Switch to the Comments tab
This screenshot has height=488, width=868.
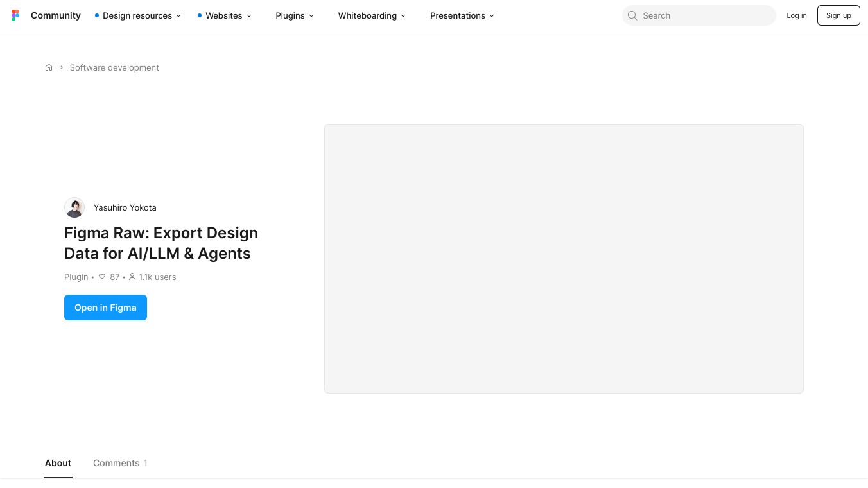coord(120,463)
